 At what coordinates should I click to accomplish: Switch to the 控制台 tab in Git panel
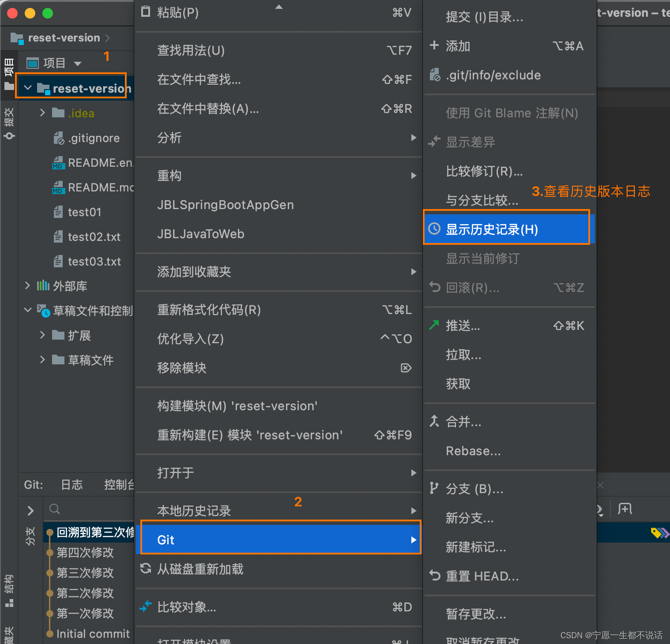pyautogui.click(x=119, y=485)
